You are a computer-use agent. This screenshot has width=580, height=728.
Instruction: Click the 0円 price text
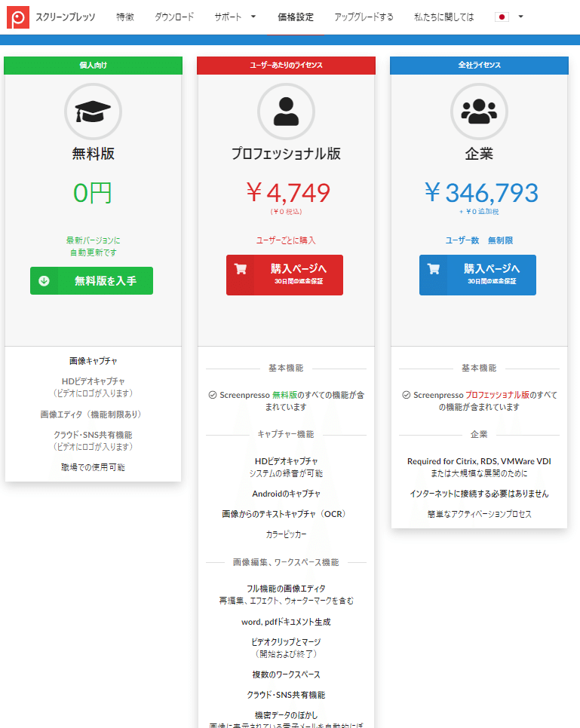pyautogui.click(x=93, y=193)
